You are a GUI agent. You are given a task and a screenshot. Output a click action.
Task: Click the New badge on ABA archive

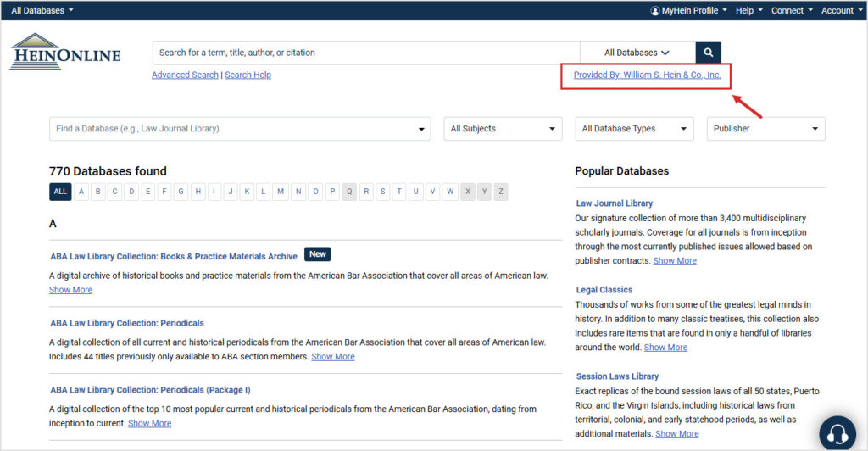click(x=317, y=254)
